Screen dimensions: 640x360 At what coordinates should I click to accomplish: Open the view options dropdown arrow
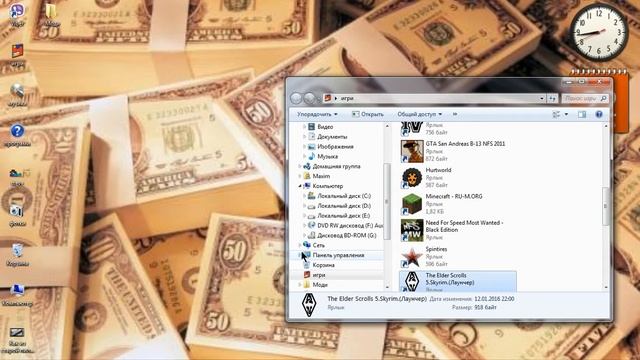566,114
